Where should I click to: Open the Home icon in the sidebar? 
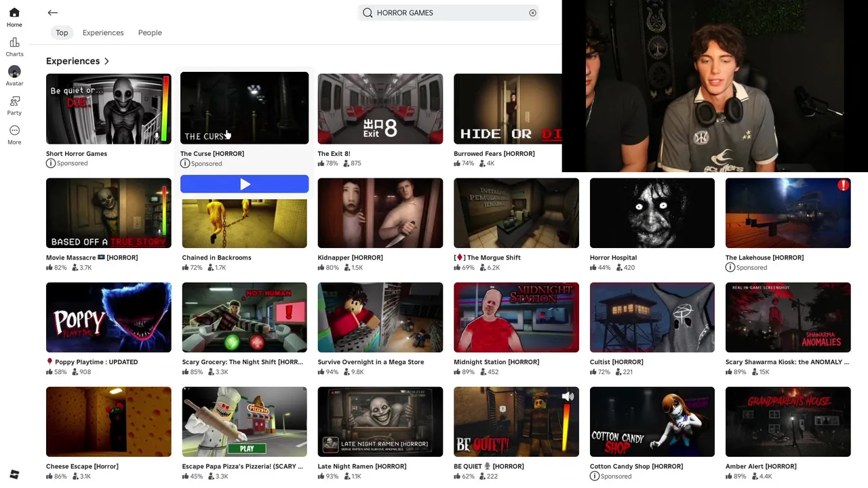[14, 13]
